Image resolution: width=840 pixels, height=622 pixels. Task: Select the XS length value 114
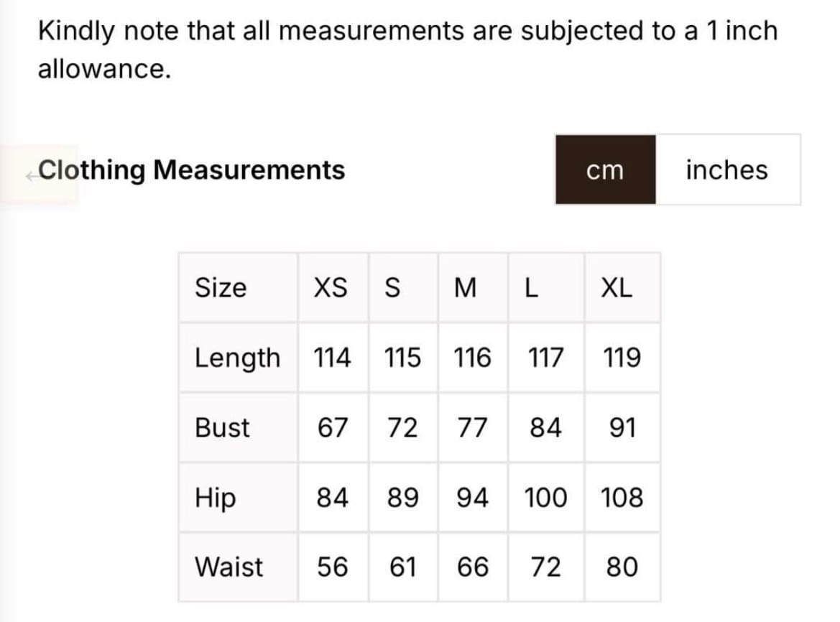[x=333, y=358]
